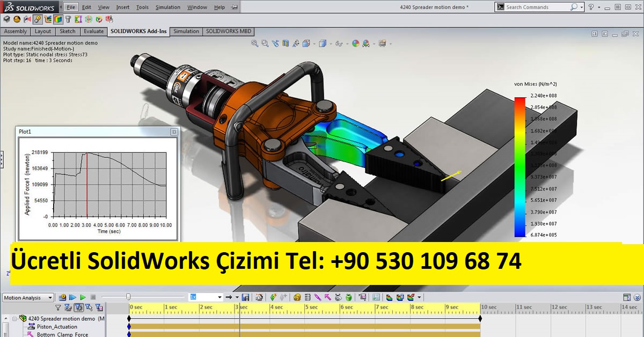This screenshot has width=644, height=337.
Task: Click the Zoom to Fit icon in viewport toolbar
Action: 255,43
